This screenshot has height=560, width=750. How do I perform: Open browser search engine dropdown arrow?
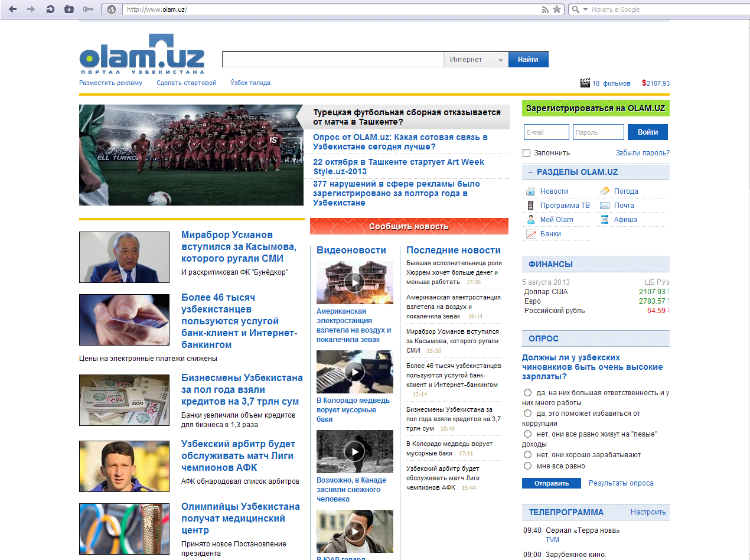tap(585, 9)
